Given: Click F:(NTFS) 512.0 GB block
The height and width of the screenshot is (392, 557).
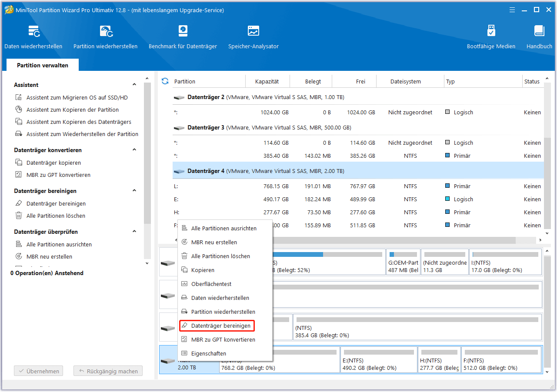Looking at the screenshot, I should [x=501, y=359].
